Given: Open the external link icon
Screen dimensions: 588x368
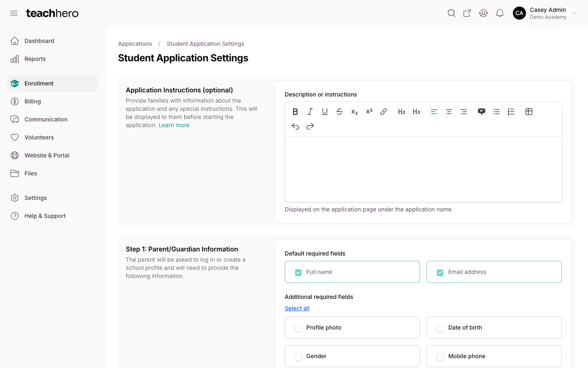Looking at the screenshot, I should [467, 13].
